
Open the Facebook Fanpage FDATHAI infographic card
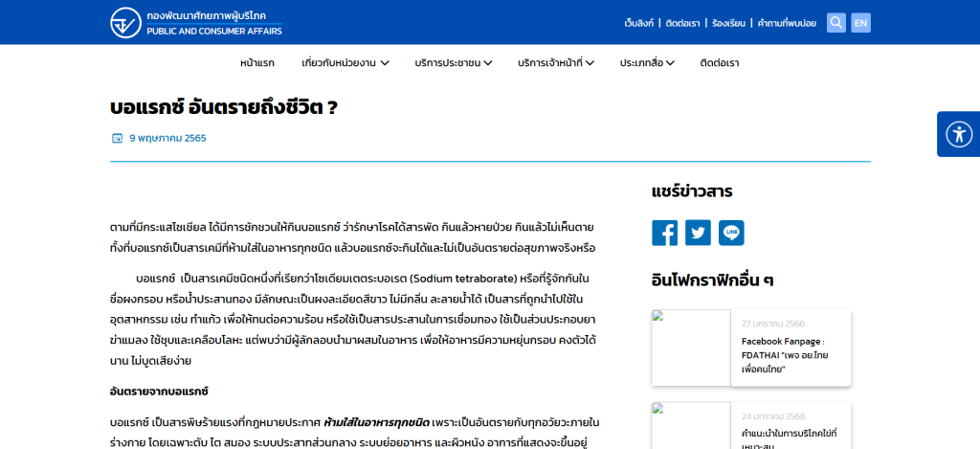coord(790,354)
